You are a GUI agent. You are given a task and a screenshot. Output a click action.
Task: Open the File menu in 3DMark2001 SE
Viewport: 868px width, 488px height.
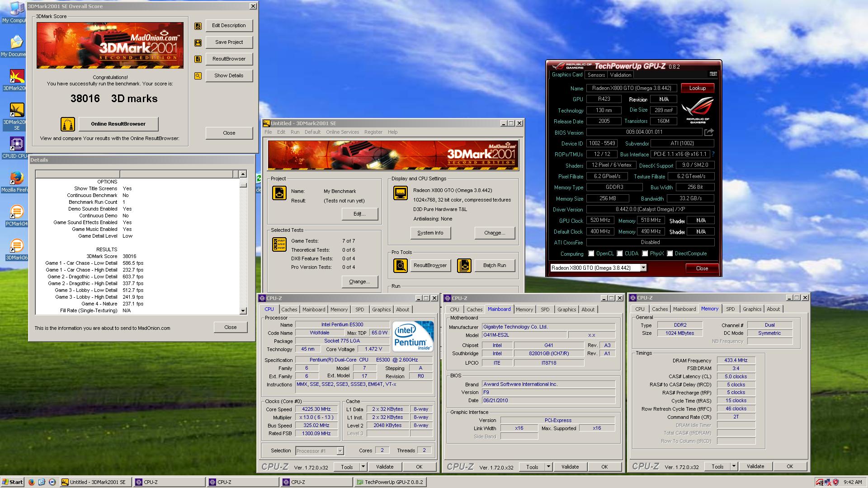[x=268, y=132]
